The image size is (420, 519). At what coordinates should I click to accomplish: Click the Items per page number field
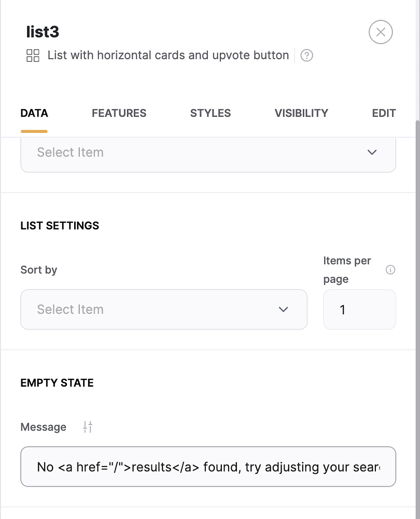[x=359, y=309]
